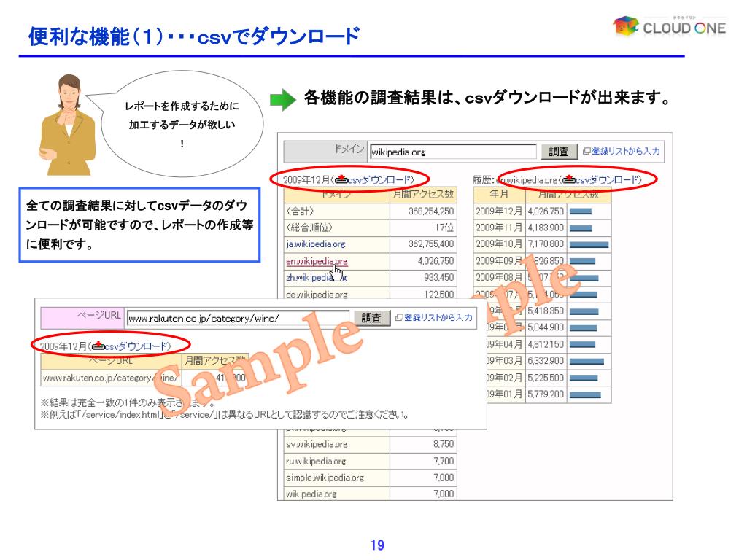The height and width of the screenshot is (560, 747).
Task: Open ja.wikipedia.org link in domain table
Action: click(x=316, y=244)
